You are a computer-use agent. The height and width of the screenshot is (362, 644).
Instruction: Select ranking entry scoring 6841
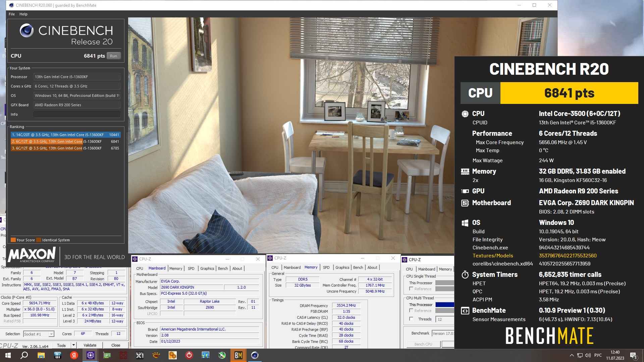click(x=65, y=141)
